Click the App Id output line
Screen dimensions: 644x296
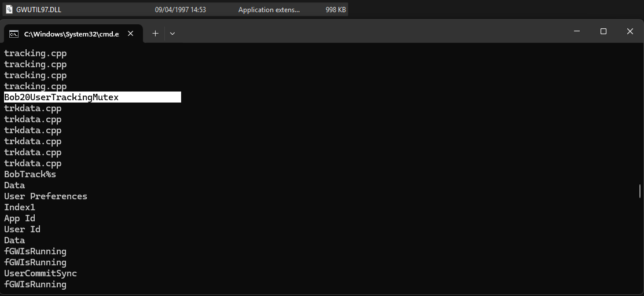point(20,218)
